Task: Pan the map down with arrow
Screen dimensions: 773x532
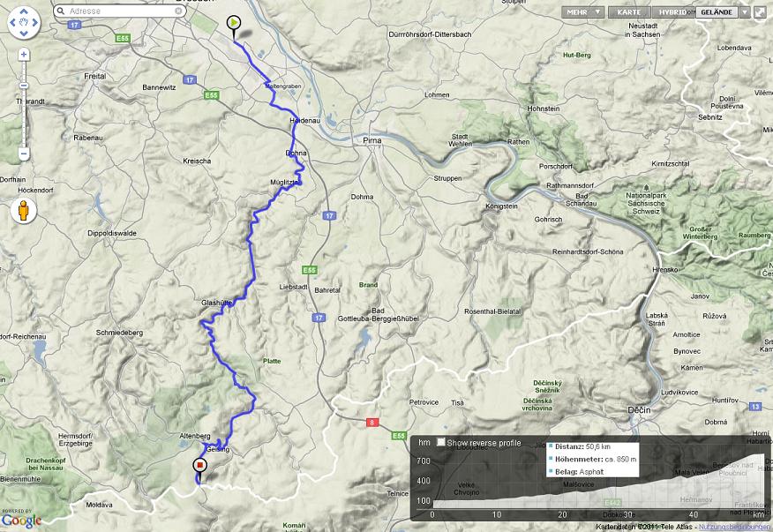Action: pos(24,33)
